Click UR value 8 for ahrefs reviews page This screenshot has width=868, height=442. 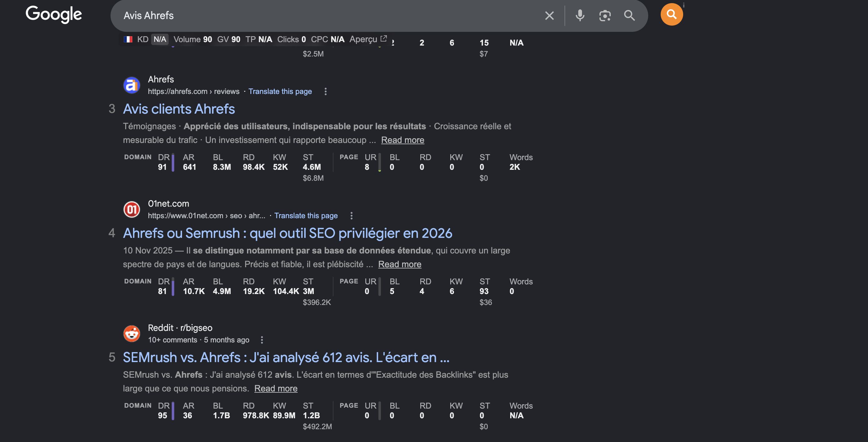click(x=367, y=167)
